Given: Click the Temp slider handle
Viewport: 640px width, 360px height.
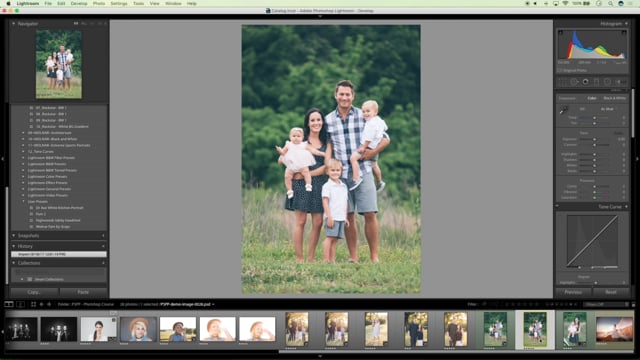Looking at the screenshot, I should tap(594, 118).
